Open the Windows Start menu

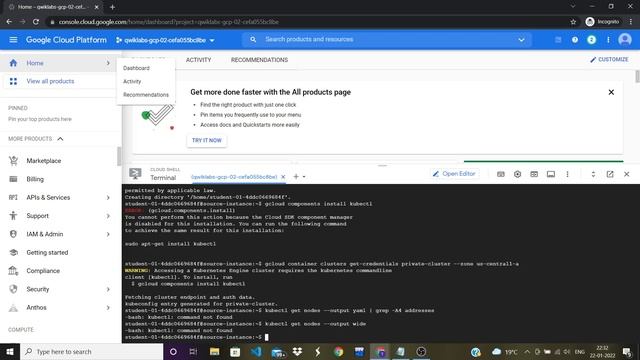pyautogui.click(x=10, y=351)
